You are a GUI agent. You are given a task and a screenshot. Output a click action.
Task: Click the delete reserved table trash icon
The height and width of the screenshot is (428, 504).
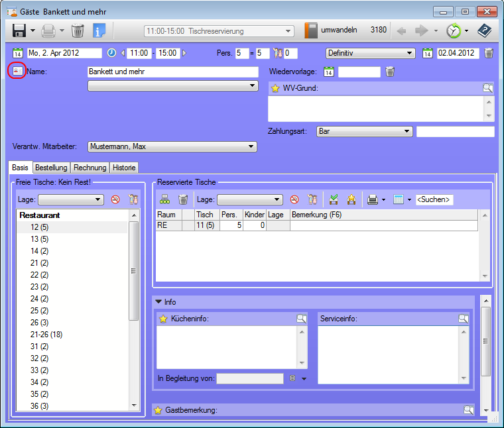[184, 199]
